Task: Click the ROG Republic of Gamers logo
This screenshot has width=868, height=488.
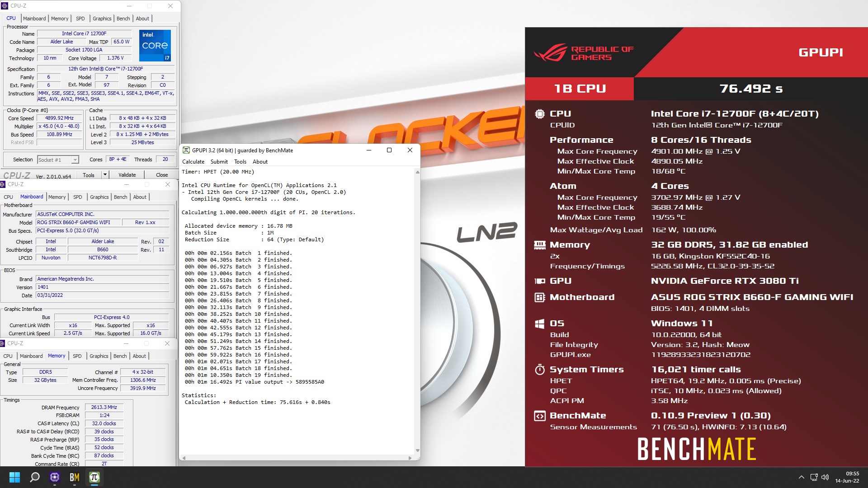Action: click(x=584, y=53)
